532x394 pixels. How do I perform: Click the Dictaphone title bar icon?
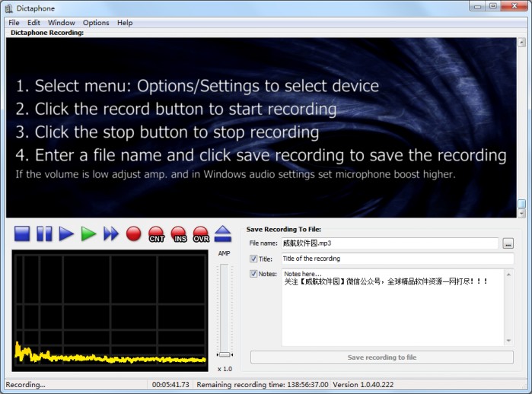click(x=9, y=8)
